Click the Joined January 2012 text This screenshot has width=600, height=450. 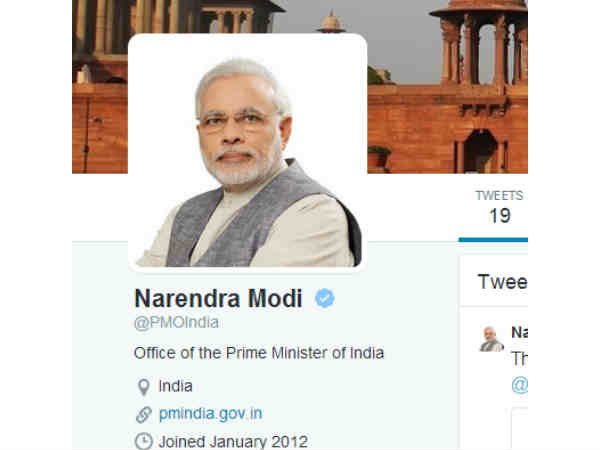pyautogui.click(x=233, y=442)
